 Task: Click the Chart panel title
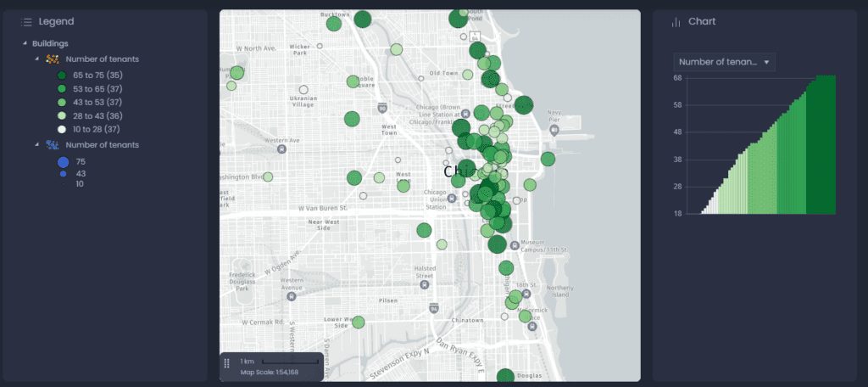pos(702,21)
